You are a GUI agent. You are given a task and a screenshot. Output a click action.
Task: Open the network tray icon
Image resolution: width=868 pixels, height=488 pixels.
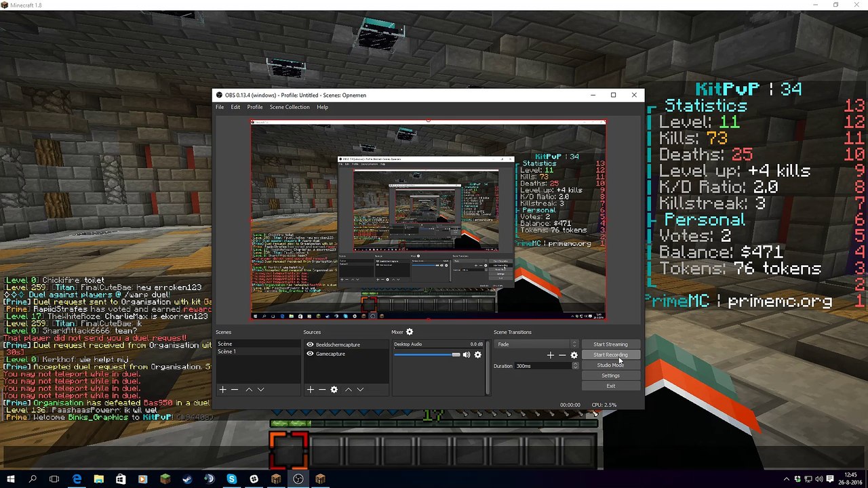pyautogui.click(x=808, y=479)
